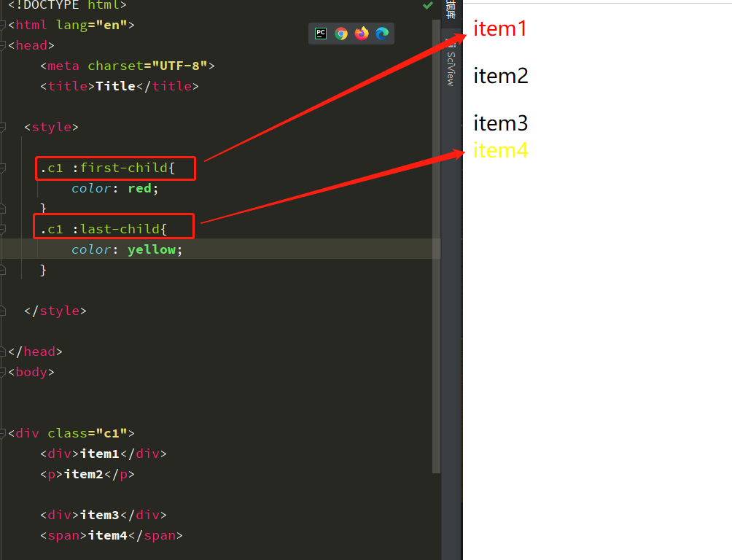Click the div class="c1" line

(x=71, y=433)
